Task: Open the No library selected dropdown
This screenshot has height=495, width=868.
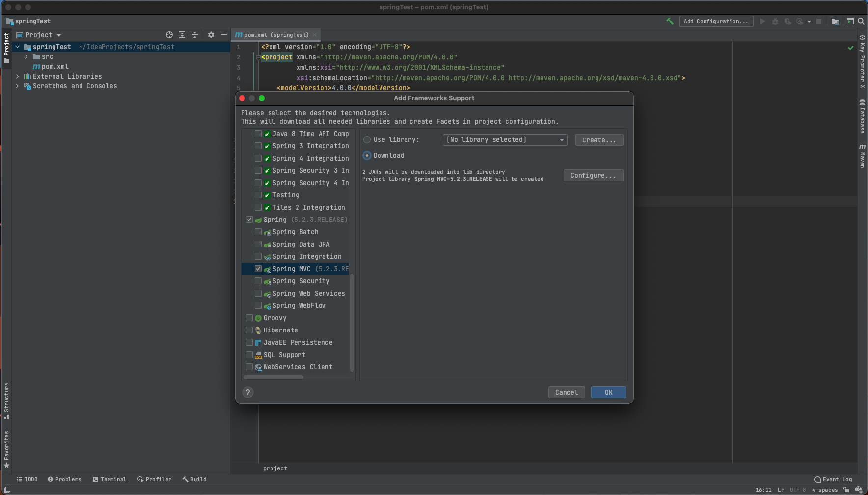Action: [505, 140]
